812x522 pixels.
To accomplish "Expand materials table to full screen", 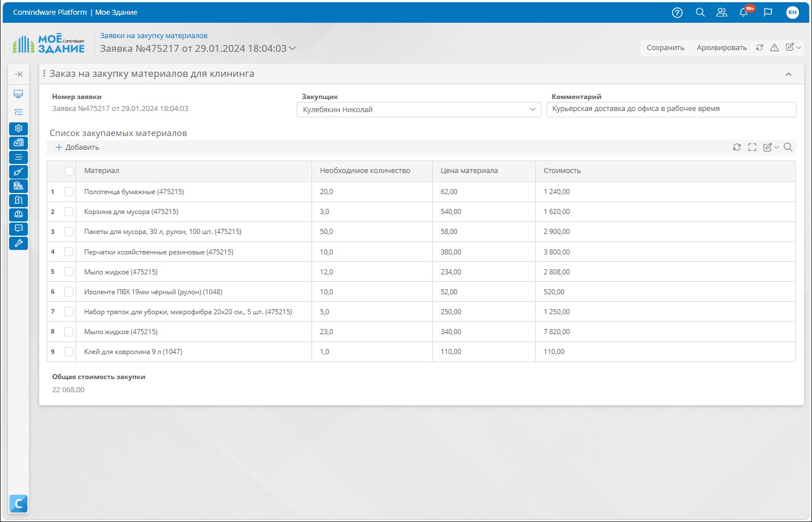I will coord(752,147).
